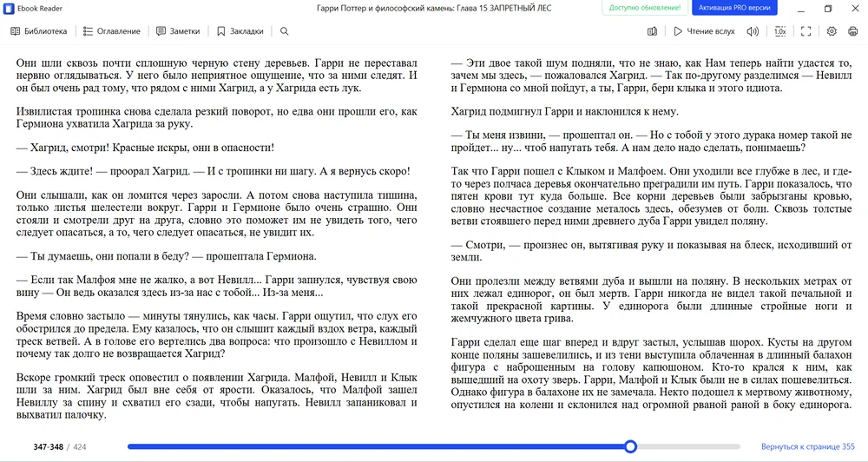Open the Закладки bookmarks panel

240,31
